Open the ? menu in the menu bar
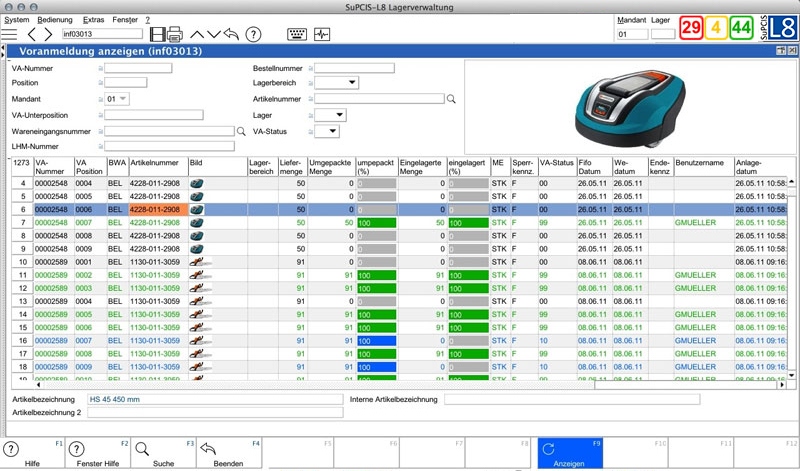The image size is (800, 471). coord(147,20)
